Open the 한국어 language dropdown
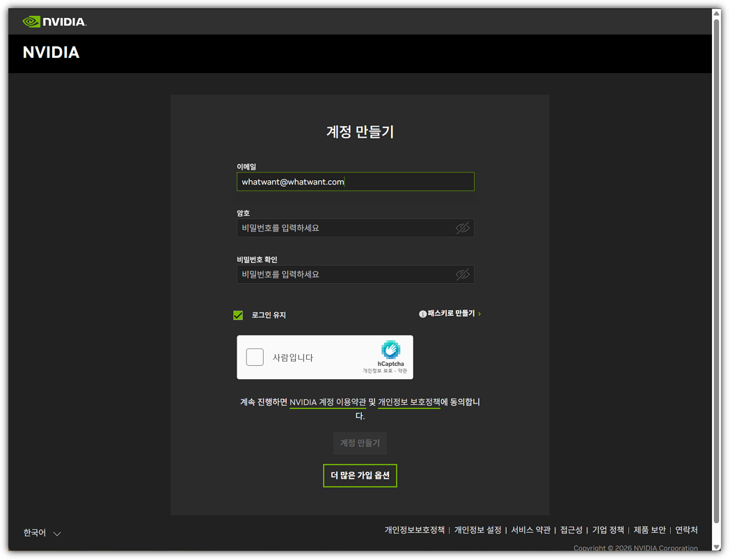This screenshot has height=560, width=730. pyautogui.click(x=42, y=533)
